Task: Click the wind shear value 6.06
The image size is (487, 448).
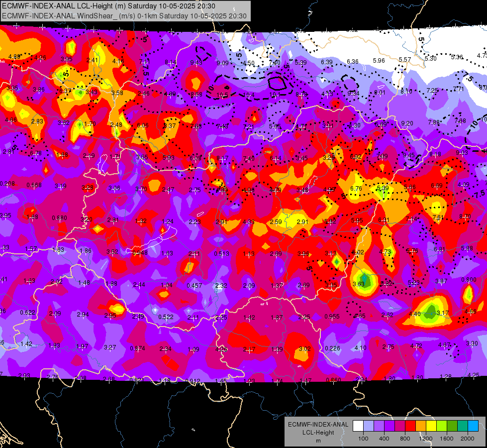Action: tap(143, 125)
